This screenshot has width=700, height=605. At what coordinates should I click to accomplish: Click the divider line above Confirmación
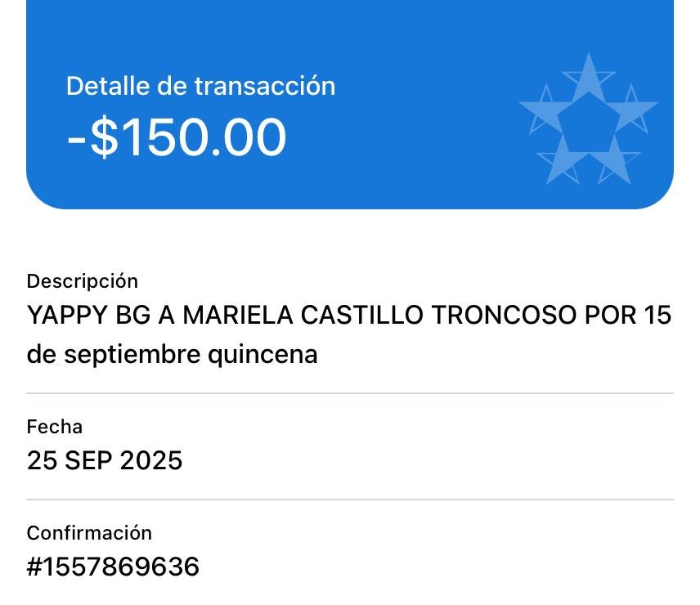point(350,500)
